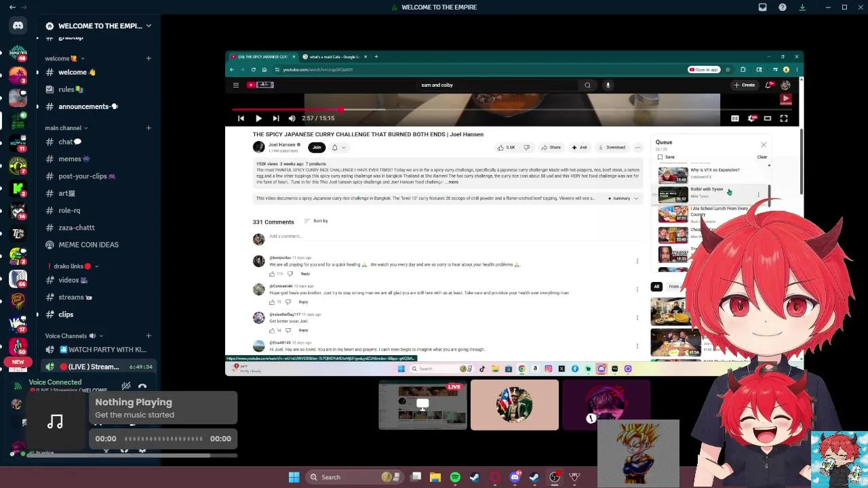The height and width of the screenshot is (488, 868).
Task: Open YouTube account avatar menu
Action: pyautogui.click(x=785, y=85)
